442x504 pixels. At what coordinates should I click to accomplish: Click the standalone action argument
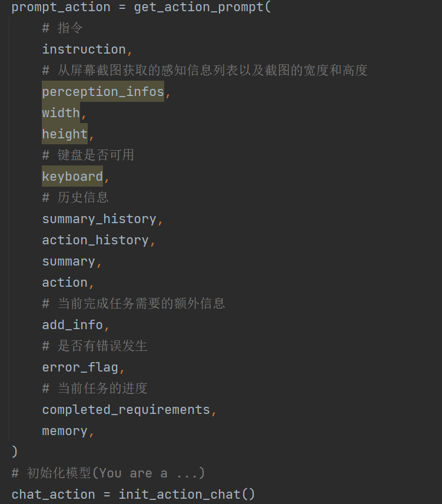pos(65,283)
